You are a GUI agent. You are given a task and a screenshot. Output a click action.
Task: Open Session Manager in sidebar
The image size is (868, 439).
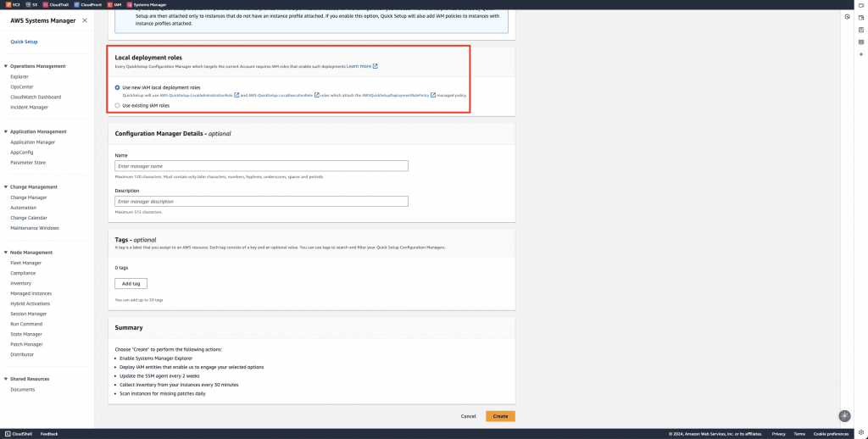tap(28, 314)
